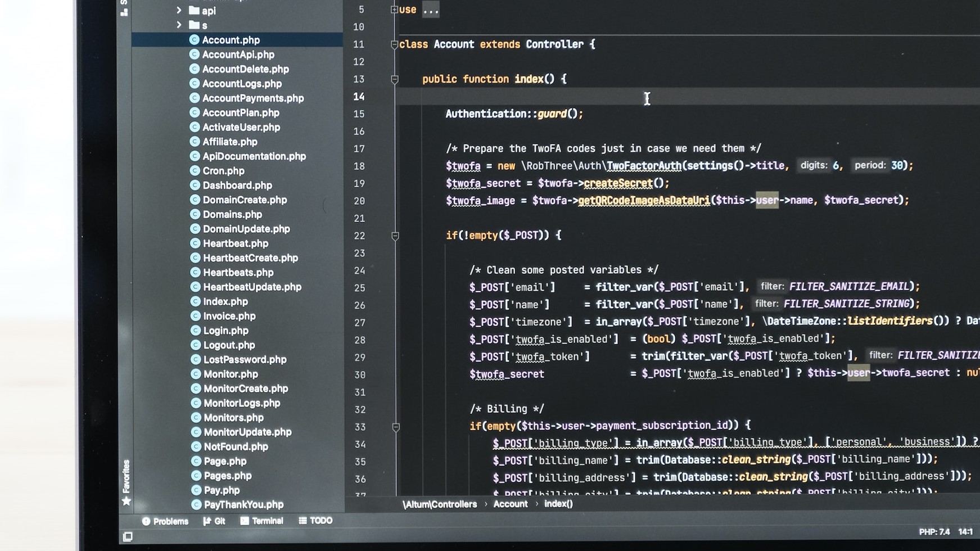Click the class icon next to Invoice.php
Image resolution: width=980 pixels, height=551 pixels.
tap(195, 316)
